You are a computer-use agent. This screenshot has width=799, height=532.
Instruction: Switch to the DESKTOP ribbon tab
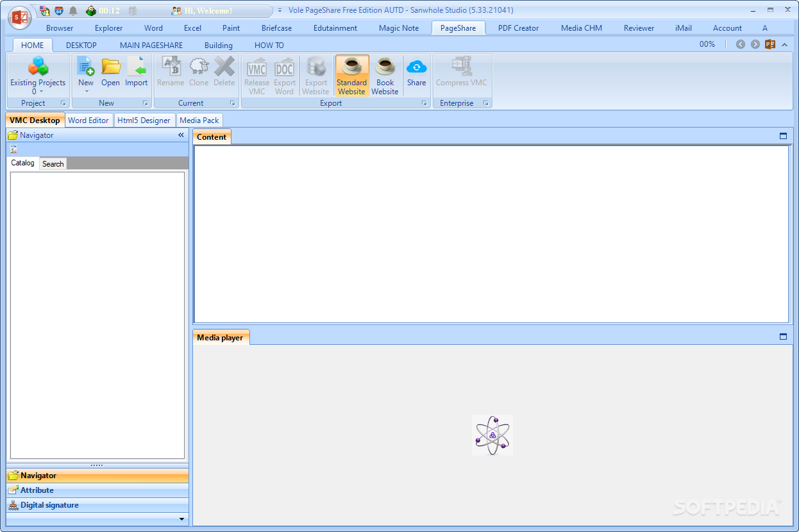click(81, 45)
